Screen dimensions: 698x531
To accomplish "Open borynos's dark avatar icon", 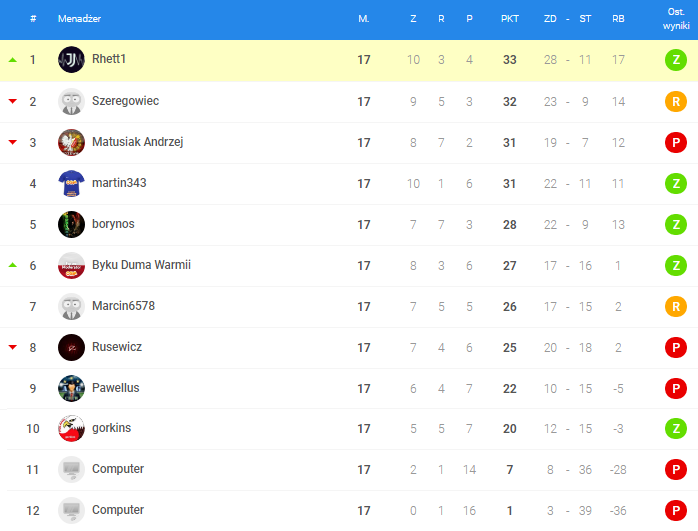I will tap(71, 224).
